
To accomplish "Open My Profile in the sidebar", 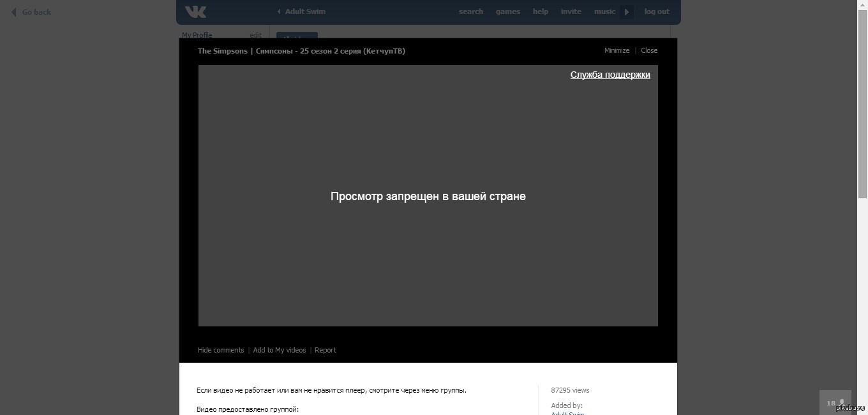I will [197, 35].
